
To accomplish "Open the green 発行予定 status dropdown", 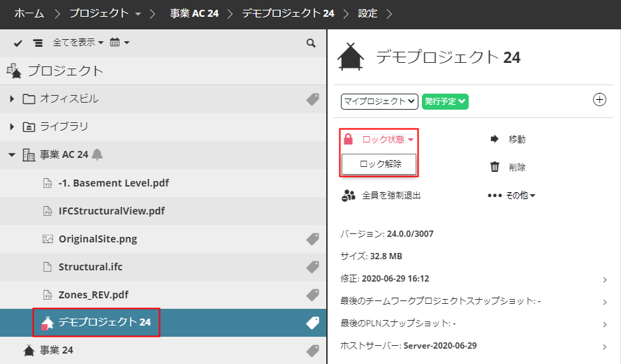I will pos(445,101).
